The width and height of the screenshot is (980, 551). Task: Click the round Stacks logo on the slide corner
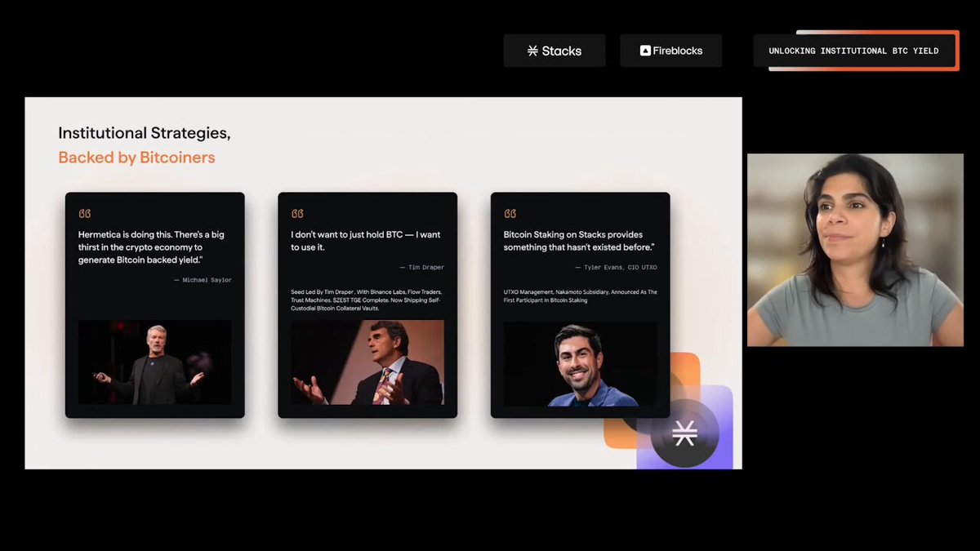click(x=684, y=434)
